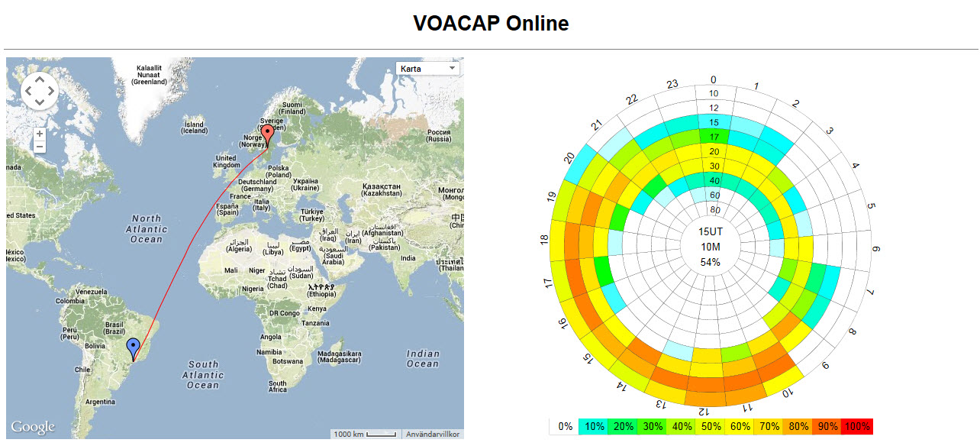
Task: Click the 90% legend swatch
Action: click(x=826, y=426)
